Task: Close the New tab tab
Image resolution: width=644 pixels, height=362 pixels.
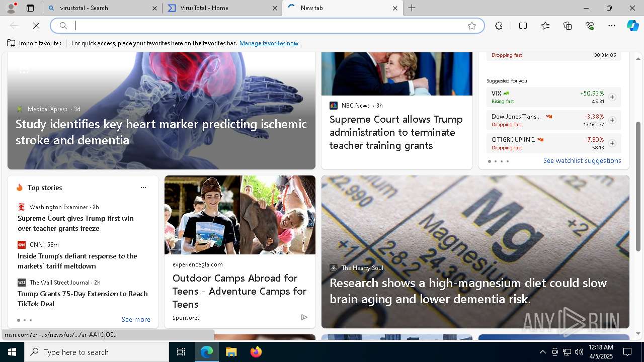Action: click(x=395, y=8)
